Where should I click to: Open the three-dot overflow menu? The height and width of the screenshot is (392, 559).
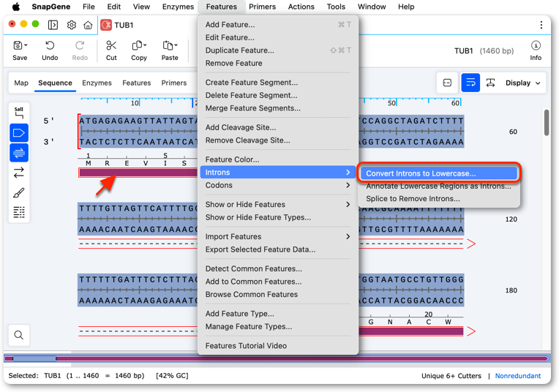(x=541, y=25)
